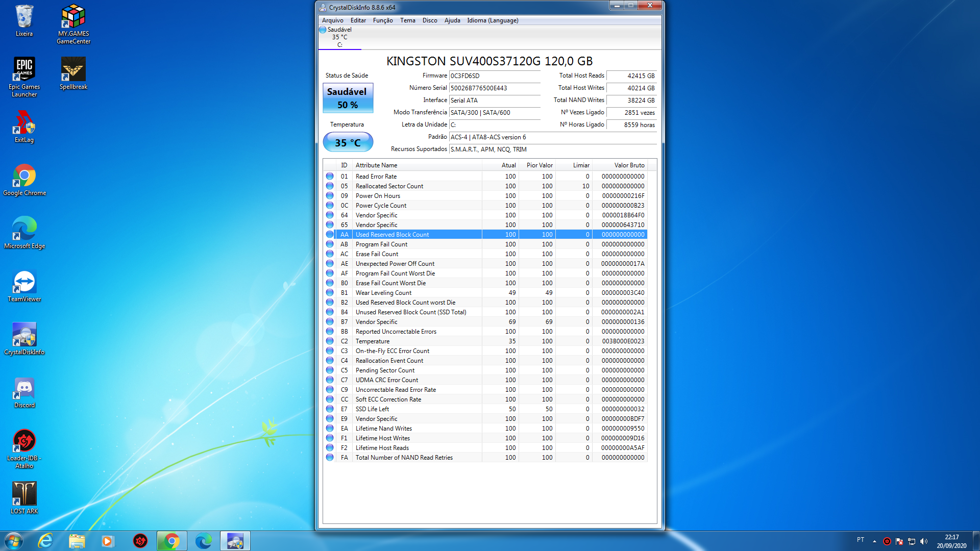
Task: Click status icon of Total Number of NAND Read Retries row
Action: [x=330, y=457]
